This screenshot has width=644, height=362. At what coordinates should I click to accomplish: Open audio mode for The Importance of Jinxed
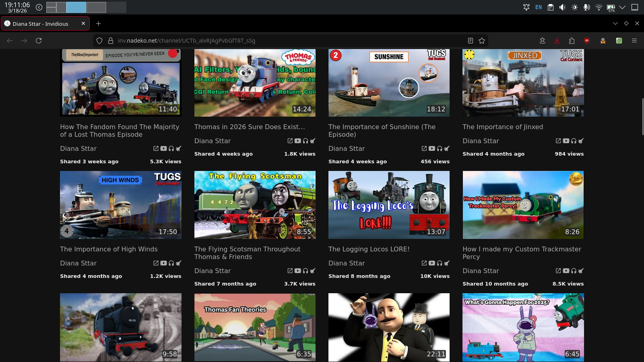[x=574, y=141]
